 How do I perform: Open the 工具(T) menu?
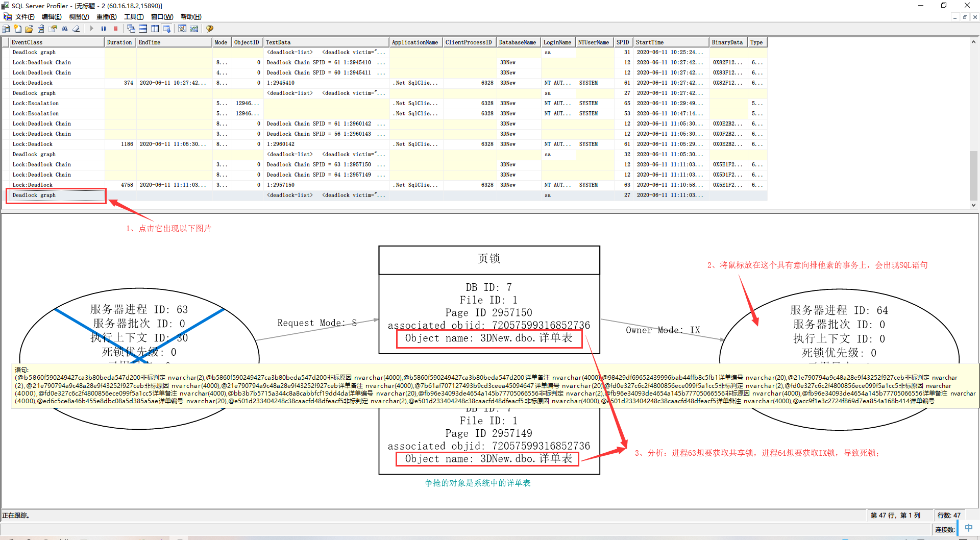134,17
